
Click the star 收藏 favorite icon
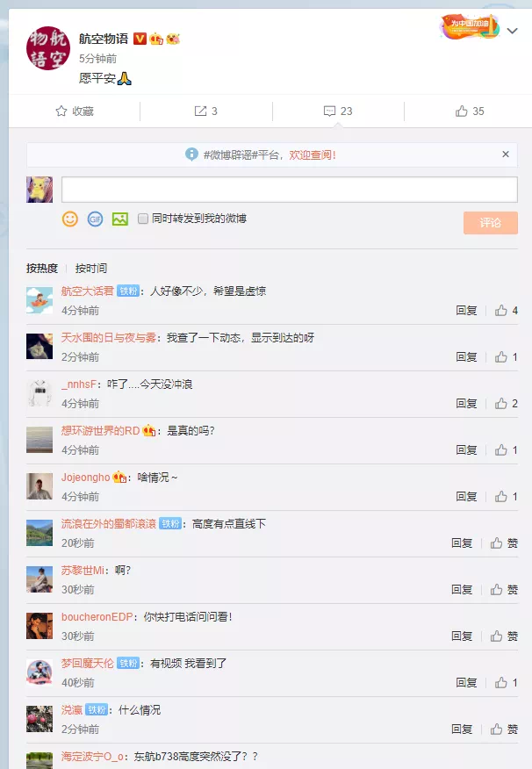[61, 111]
